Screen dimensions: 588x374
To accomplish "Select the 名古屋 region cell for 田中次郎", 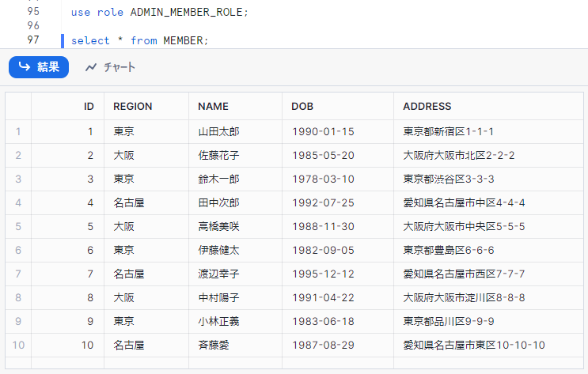I will [146, 202].
